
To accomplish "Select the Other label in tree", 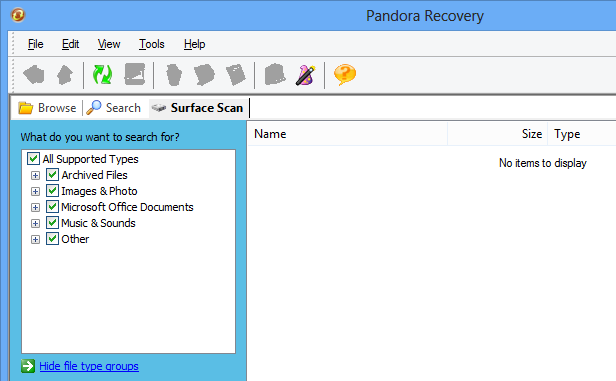I will (x=75, y=239).
